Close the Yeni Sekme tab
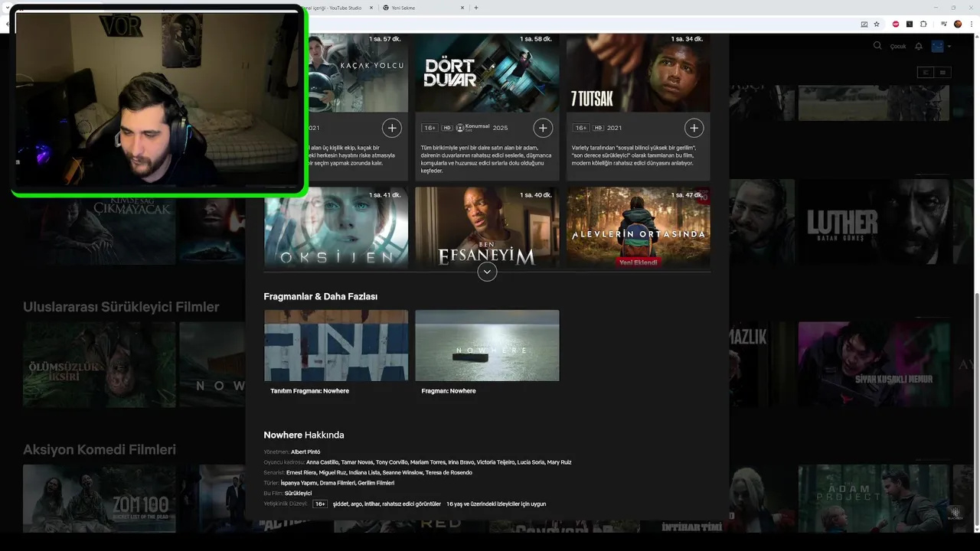This screenshot has width=980, height=551. click(462, 8)
